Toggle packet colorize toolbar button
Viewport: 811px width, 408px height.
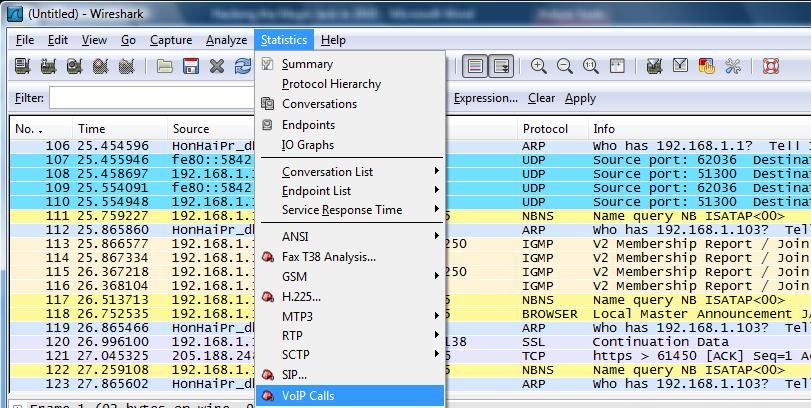(x=475, y=66)
